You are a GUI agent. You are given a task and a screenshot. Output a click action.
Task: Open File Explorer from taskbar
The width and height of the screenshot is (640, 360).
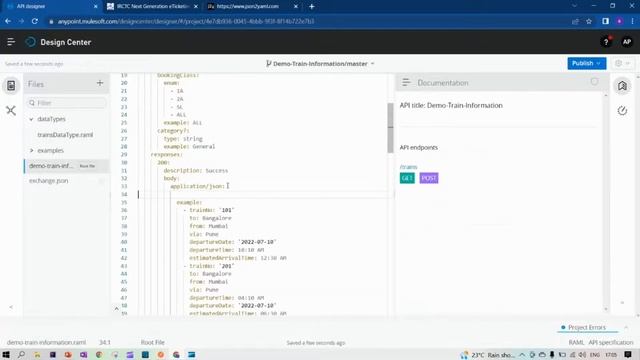[x=37, y=355]
